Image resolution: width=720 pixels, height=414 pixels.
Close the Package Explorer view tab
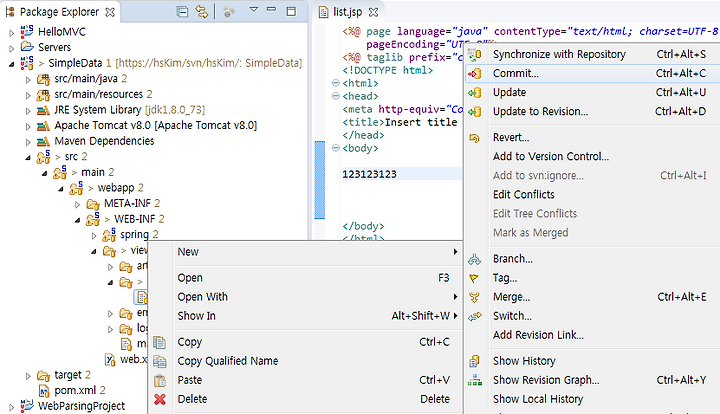(110, 12)
